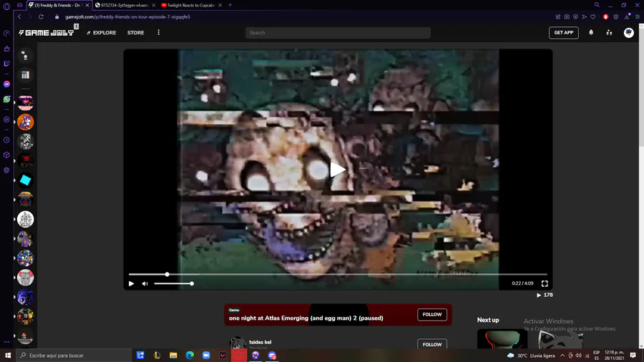
Task: Open browser history clock icon in sidebar
Action: pos(6,140)
